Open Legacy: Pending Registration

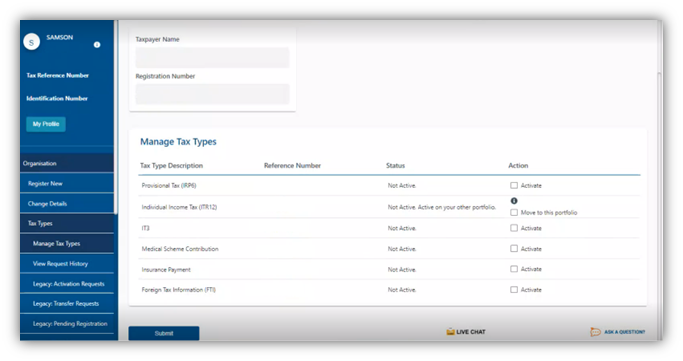click(67, 324)
